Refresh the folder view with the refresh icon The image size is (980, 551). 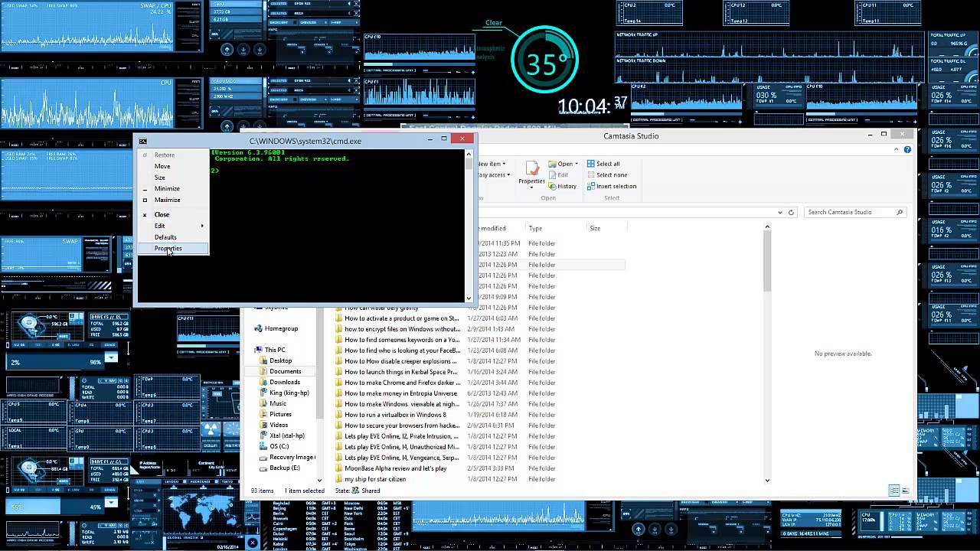pos(791,213)
